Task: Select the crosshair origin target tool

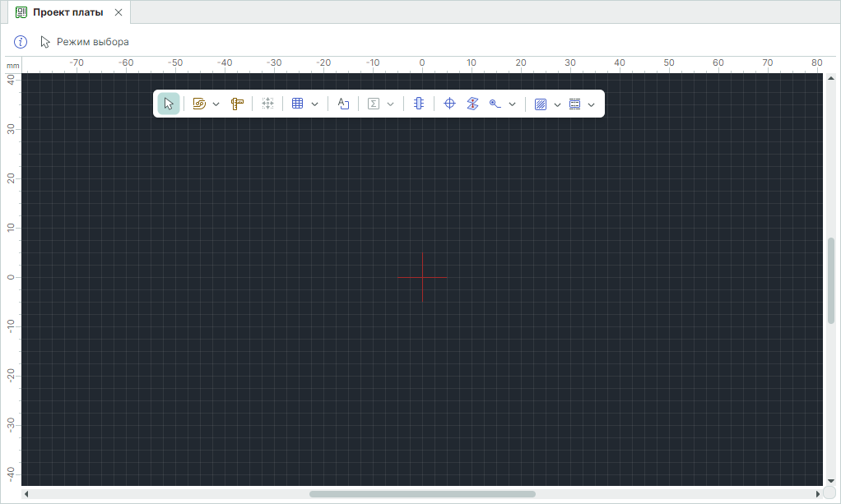Action: tap(449, 104)
